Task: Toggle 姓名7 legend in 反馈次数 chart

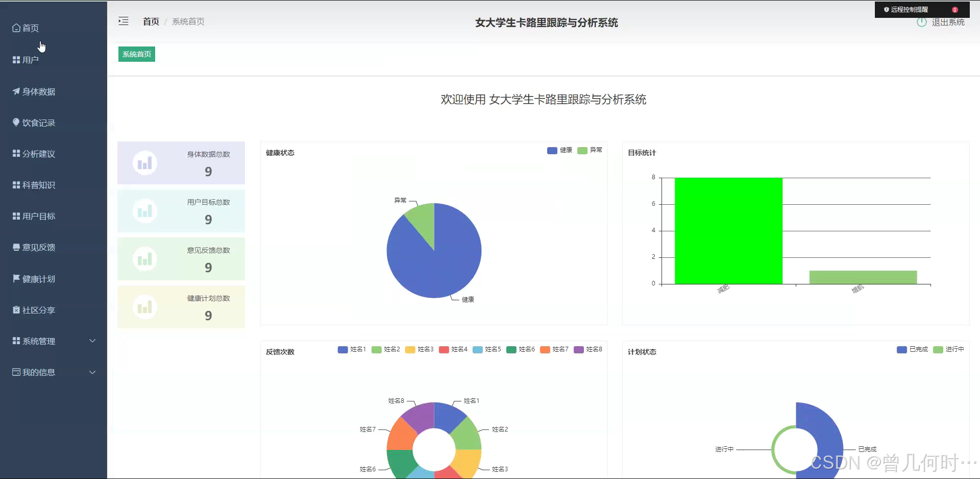Action: [x=554, y=349]
